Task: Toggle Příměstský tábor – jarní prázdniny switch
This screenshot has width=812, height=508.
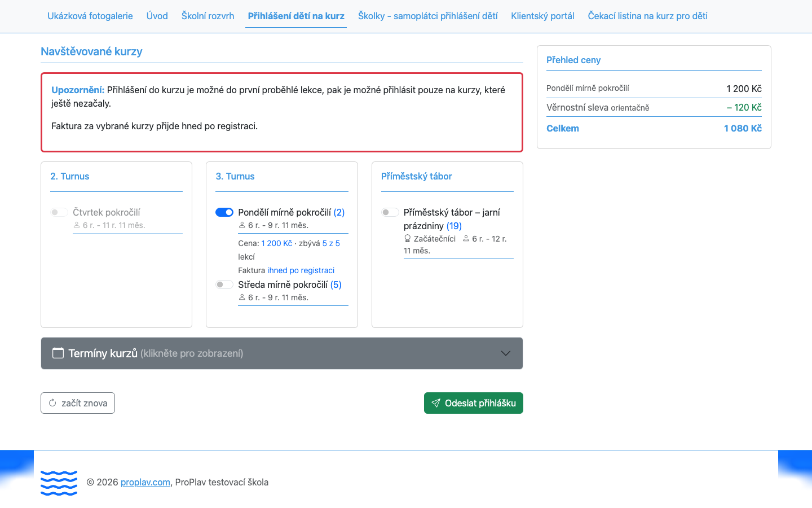Action: 390,212
